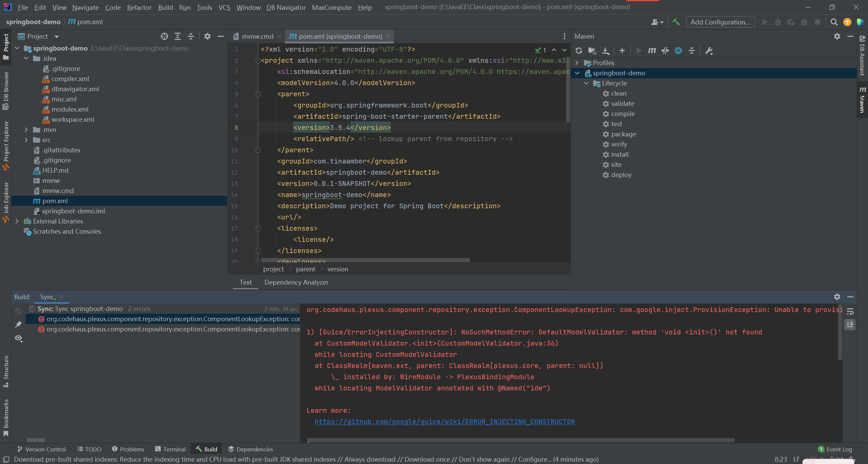
Task: Open Search Everywhere magnifier icon
Action: 834,22
